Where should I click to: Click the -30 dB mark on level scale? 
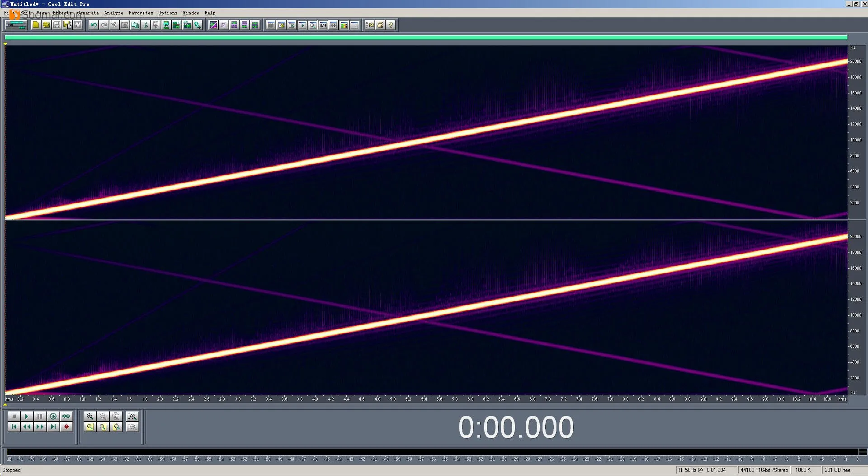[503, 459]
